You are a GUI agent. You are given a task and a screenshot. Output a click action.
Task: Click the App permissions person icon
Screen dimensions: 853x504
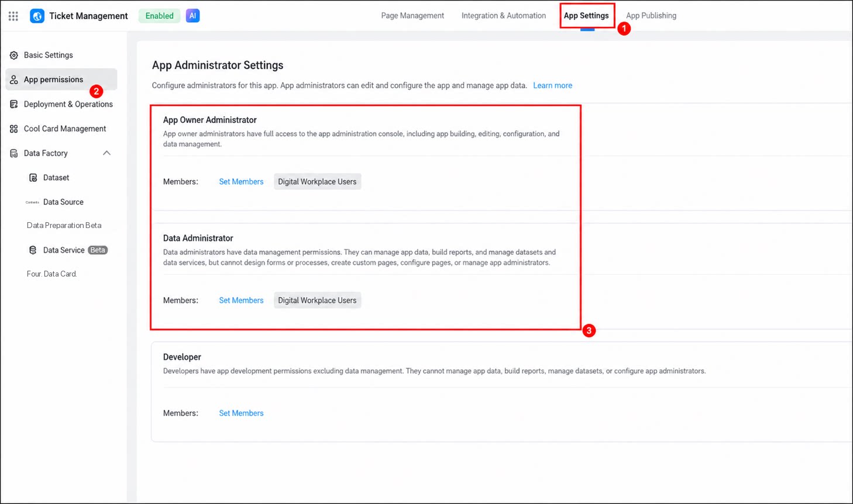(x=14, y=80)
